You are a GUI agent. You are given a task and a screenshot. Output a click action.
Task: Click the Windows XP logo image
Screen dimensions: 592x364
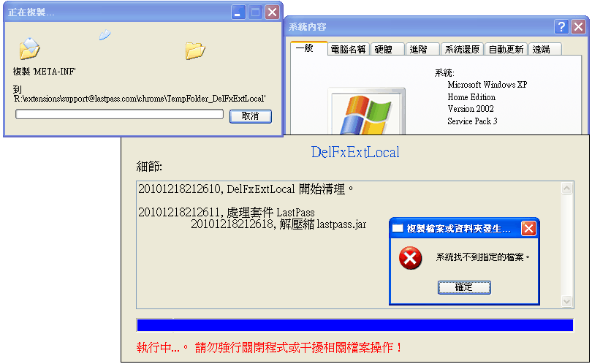click(367, 112)
